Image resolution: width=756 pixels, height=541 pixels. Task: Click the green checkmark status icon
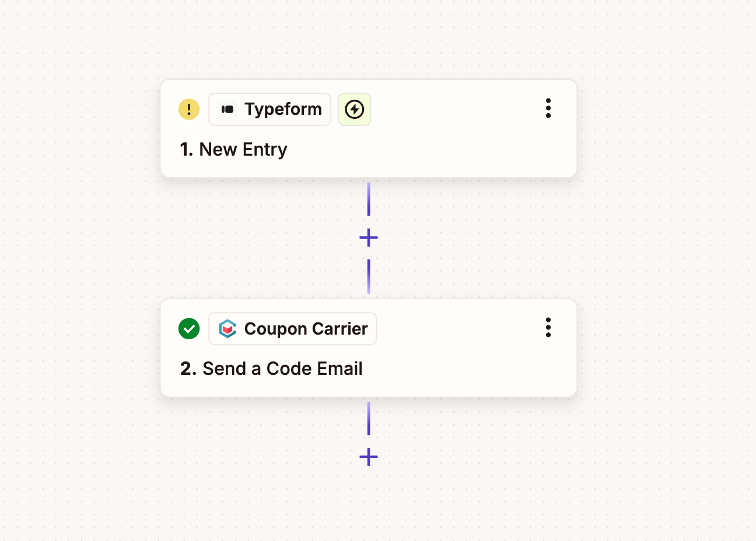[x=189, y=329]
